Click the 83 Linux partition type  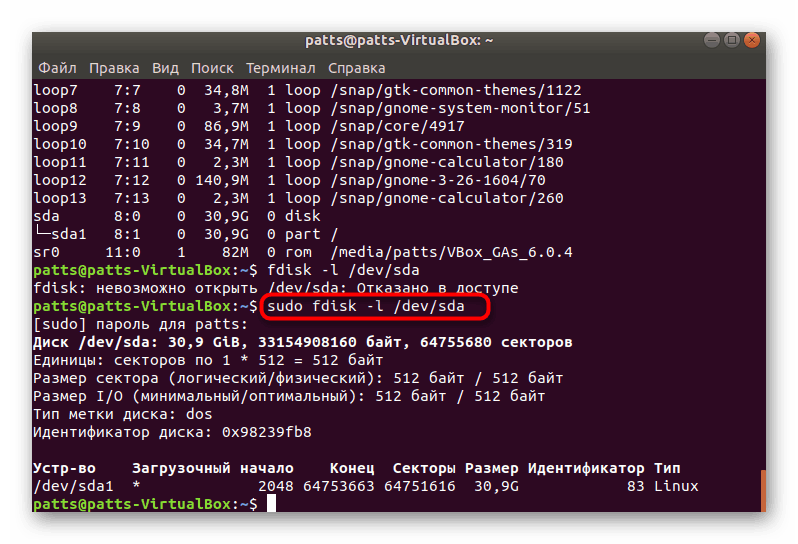[x=662, y=486]
